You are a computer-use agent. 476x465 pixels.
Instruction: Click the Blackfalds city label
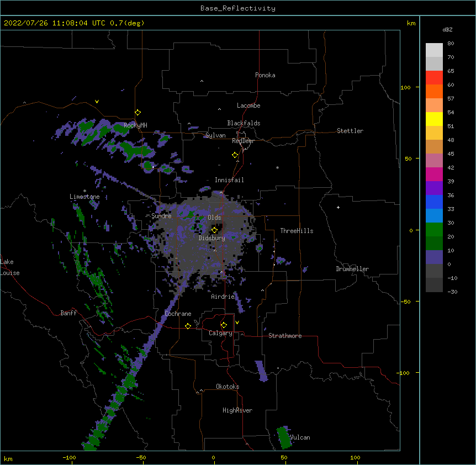click(244, 123)
